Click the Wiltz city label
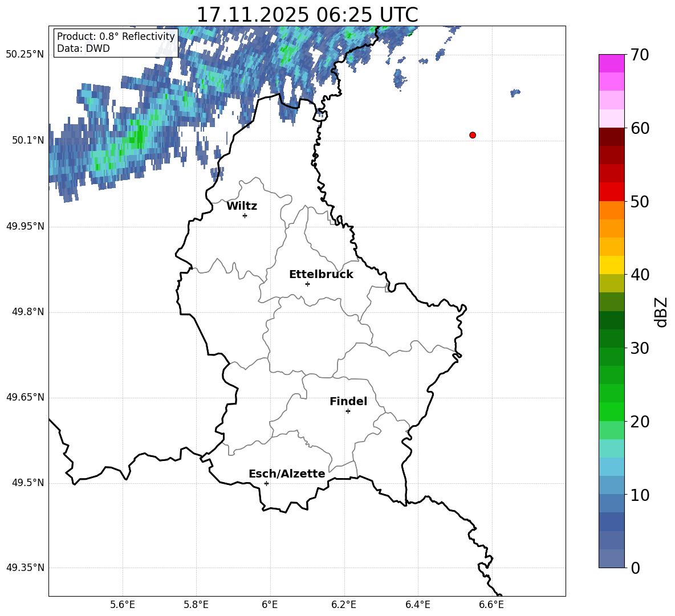Image resolution: width=675 pixels, height=616 pixels. click(x=242, y=206)
